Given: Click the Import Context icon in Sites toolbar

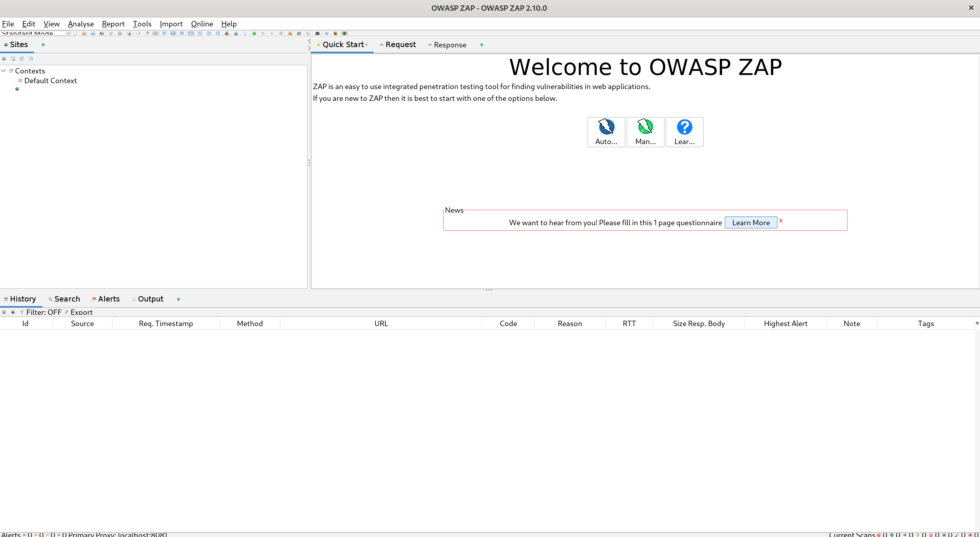Looking at the screenshot, I should tap(22, 59).
